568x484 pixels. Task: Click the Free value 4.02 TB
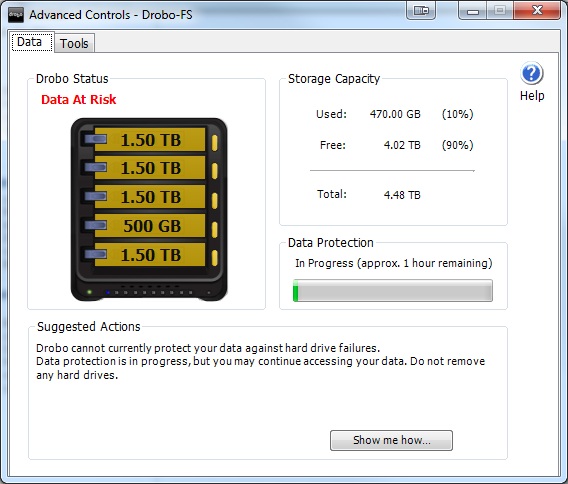(402, 145)
